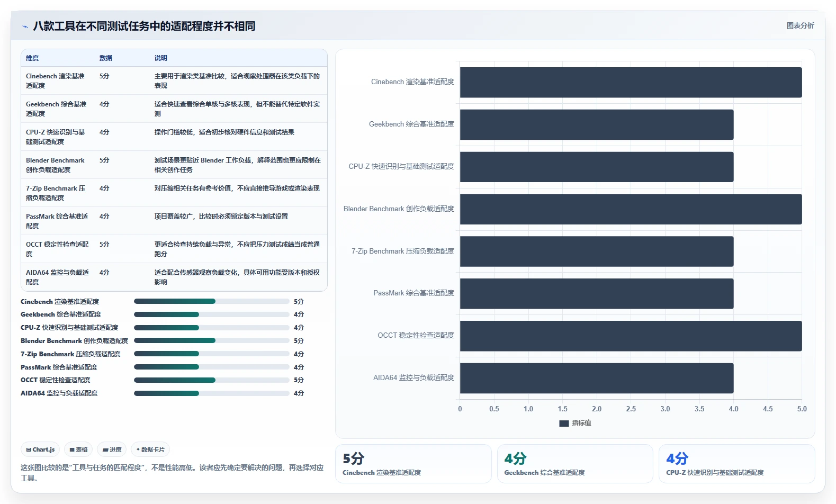Open the 5分 Cinebench 渲染基准适配度 data card
Image resolution: width=836 pixels, height=504 pixels.
(413, 464)
